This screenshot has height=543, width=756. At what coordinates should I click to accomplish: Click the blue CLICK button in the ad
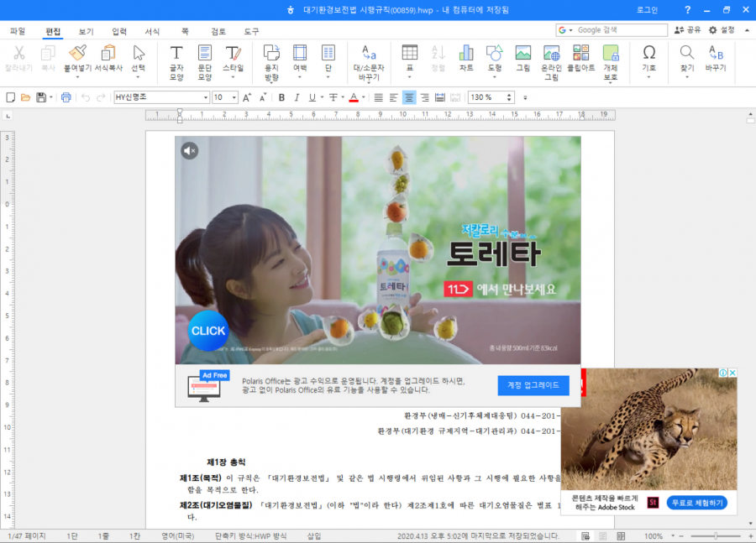pyautogui.click(x=207, y=331)
